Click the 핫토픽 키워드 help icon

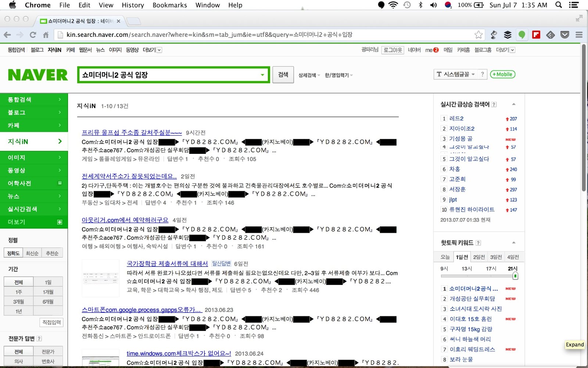tap(478, 243)
